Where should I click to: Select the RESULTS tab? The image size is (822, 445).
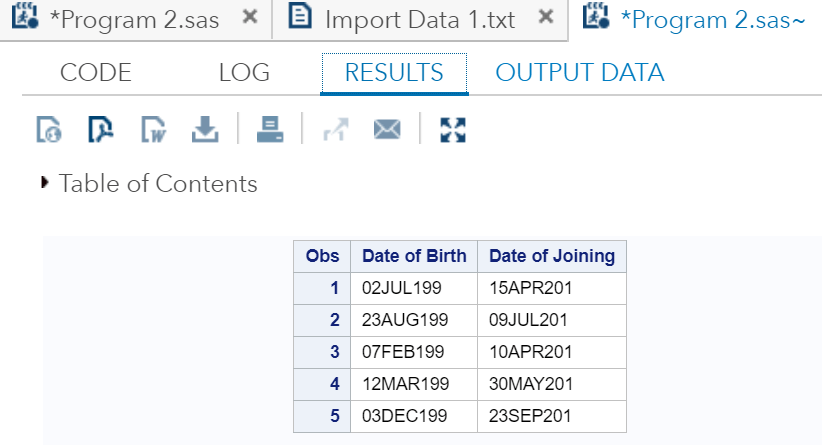point(394,73)
